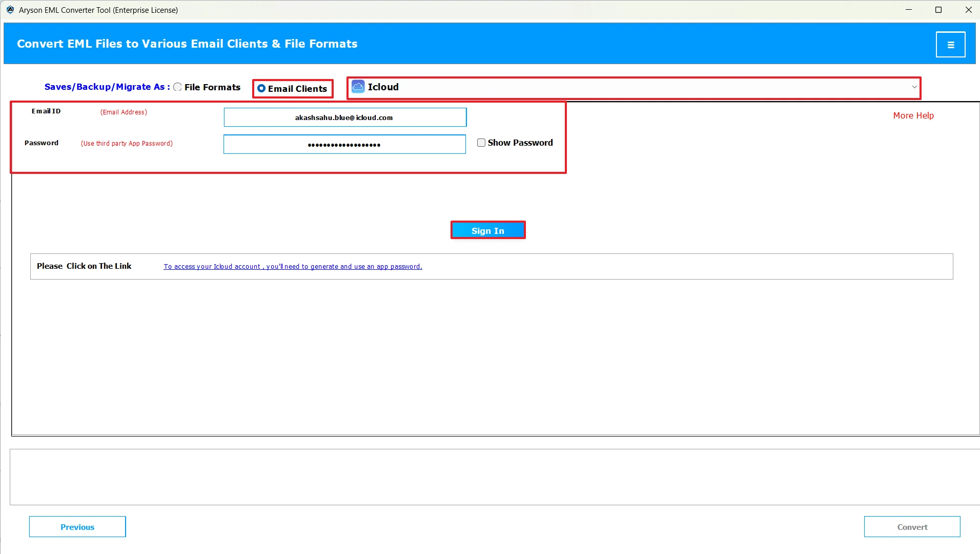Open the More Help link
Viewport: 980px width, 554px height.
tap(913, 115)
